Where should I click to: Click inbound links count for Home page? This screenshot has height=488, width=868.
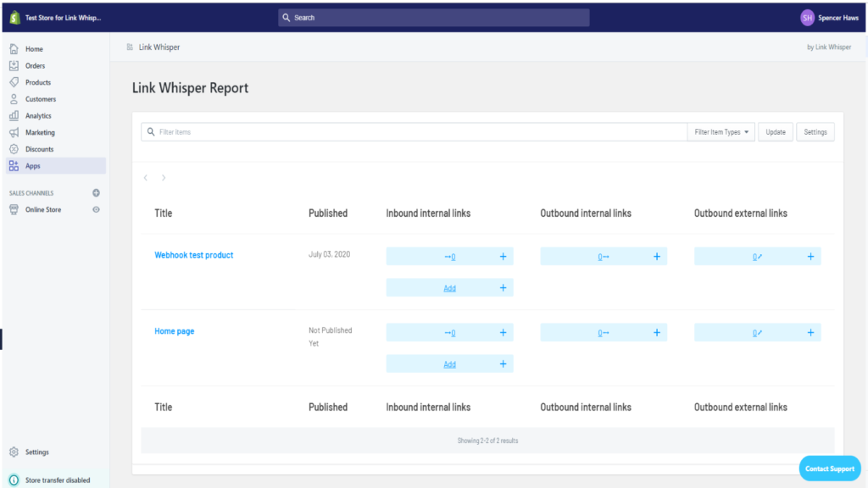click(450, 333)
